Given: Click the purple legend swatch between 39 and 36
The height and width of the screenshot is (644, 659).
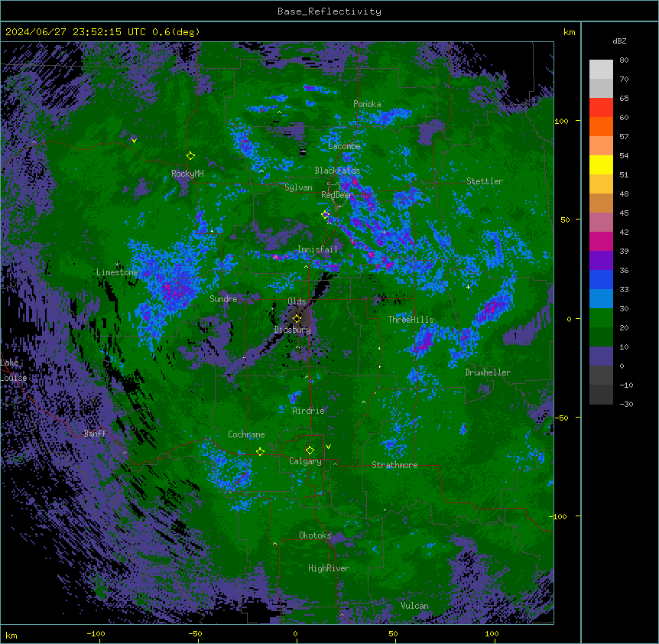Looking at the screenshot, I should pos(601,260).
